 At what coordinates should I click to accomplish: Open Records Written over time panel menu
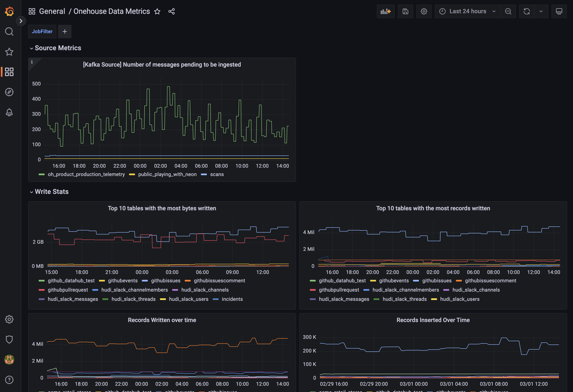pos(162,320)
